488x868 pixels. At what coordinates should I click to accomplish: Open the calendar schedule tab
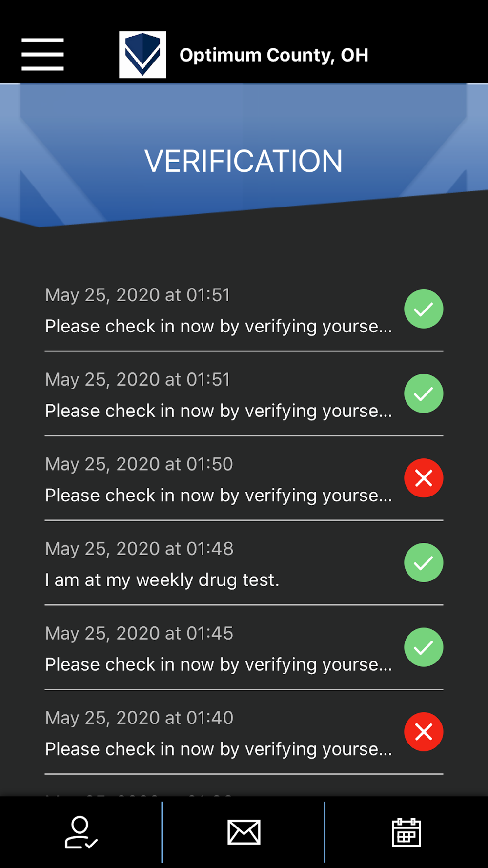[406, 832]
